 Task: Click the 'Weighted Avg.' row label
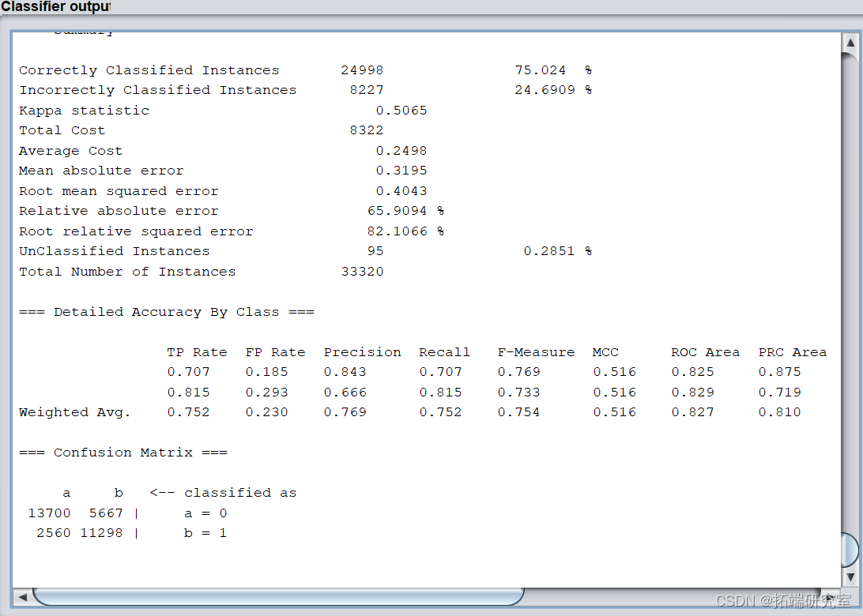[75, 412]
